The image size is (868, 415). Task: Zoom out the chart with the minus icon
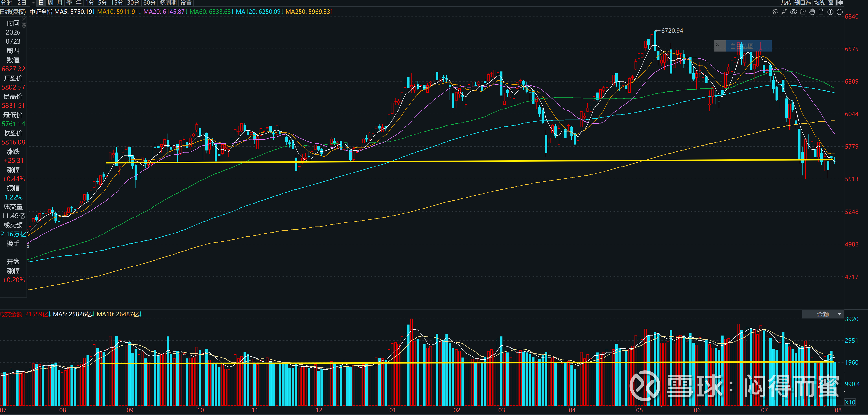point(840,12)
